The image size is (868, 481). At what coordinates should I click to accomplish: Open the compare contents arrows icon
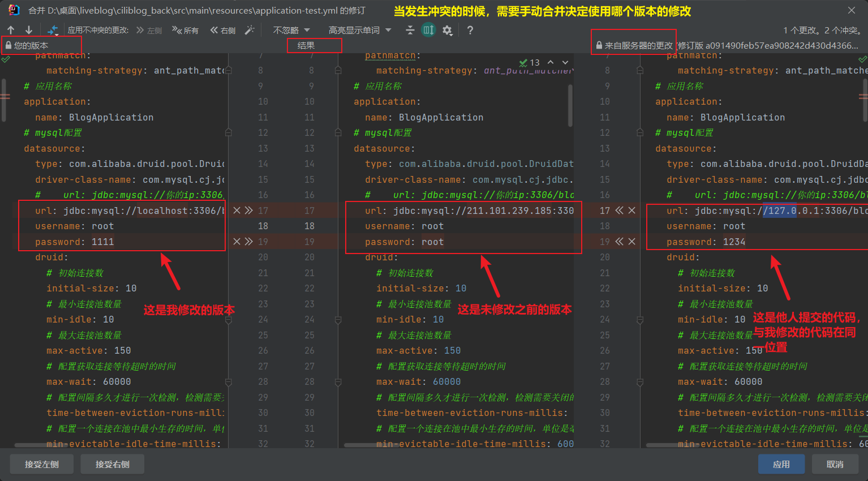[x=53, y=30]
